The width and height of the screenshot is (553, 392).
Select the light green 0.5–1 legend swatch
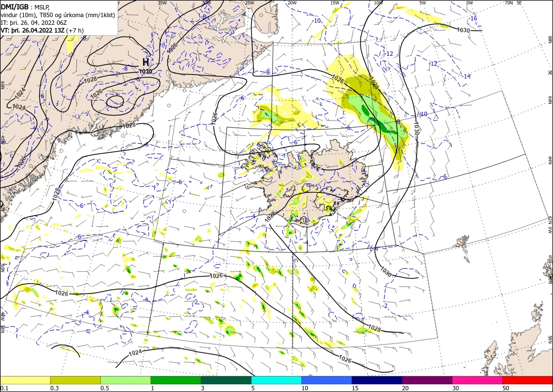pos(126,380)
